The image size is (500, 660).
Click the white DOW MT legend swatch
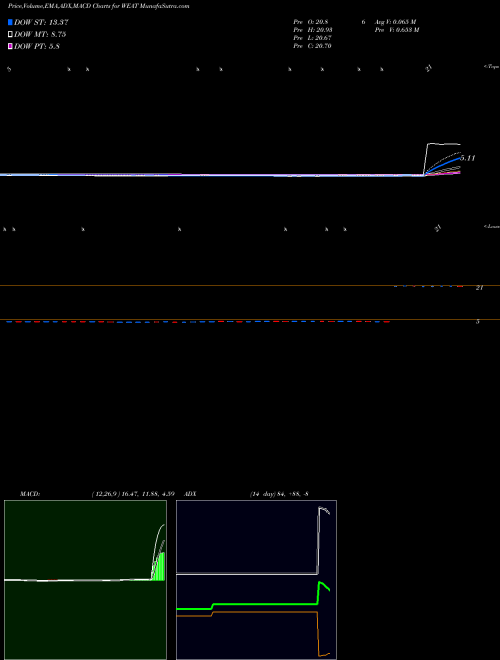[x=10, y=34]
